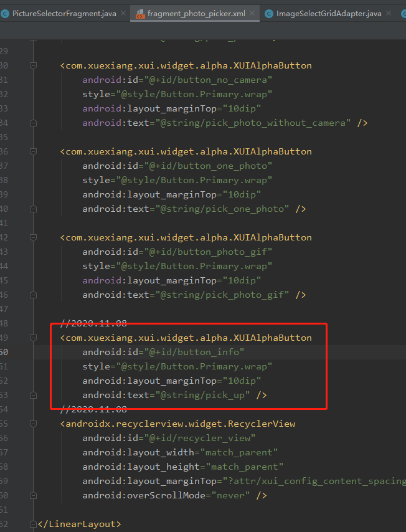Viewport: 406px width, 532px height.
Task: Click the layout_marginTop="10dip" under button_info
Action: click(x=172, y=381)
